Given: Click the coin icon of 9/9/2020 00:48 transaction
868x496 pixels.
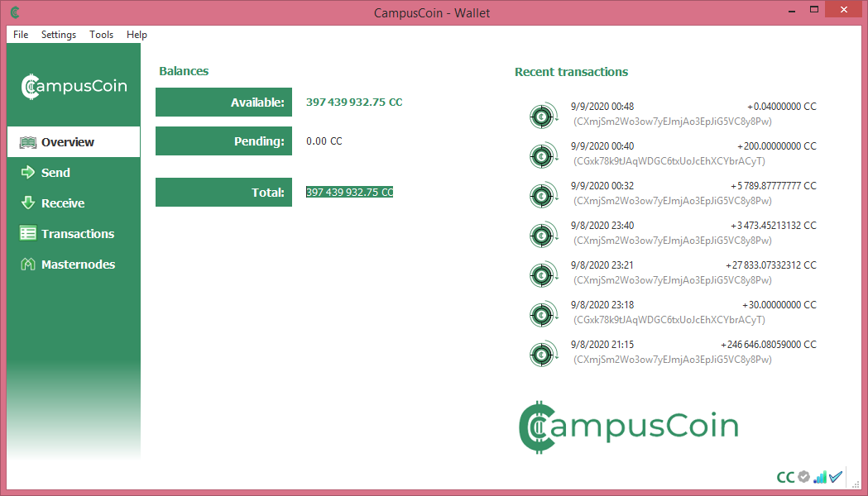Looking at the screenshot, I should (543, 116).
